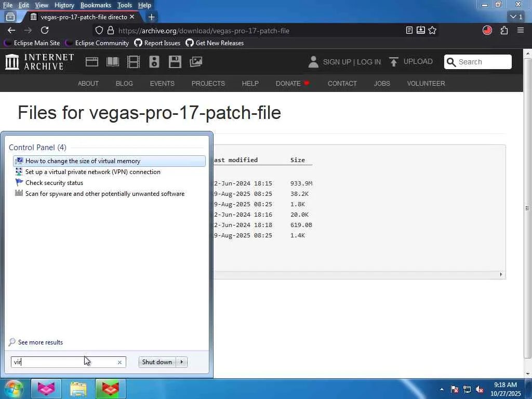
Task: Open the extensions puzzle piece menu
Action: (x=504, y=30)
